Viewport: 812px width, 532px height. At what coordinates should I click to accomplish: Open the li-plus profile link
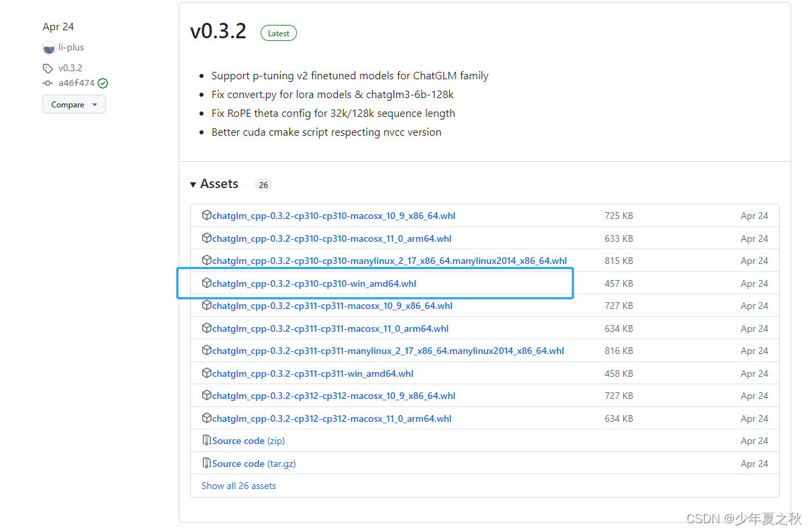(x=70, y=47)
